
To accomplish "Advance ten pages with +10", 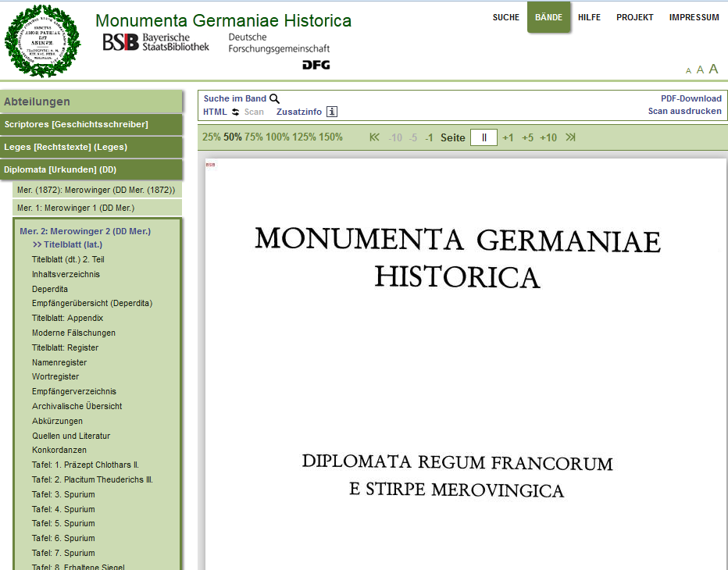I will (x=548, y=138).
